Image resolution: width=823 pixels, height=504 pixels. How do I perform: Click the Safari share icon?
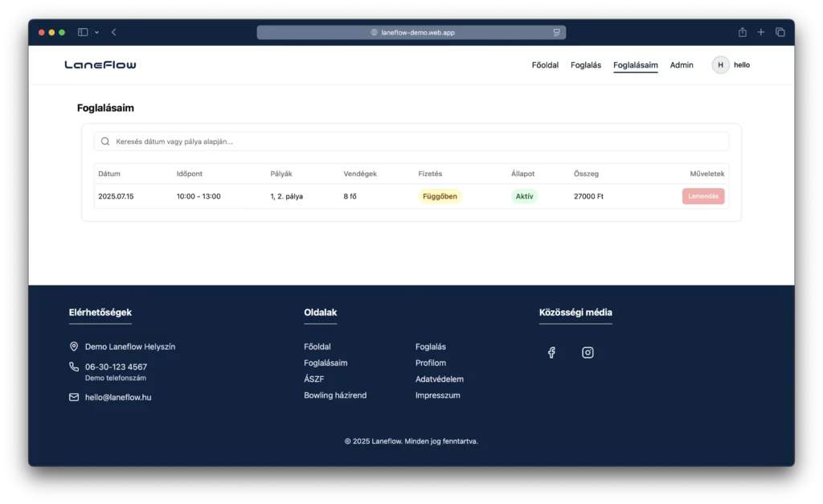[x=742, y=32]
